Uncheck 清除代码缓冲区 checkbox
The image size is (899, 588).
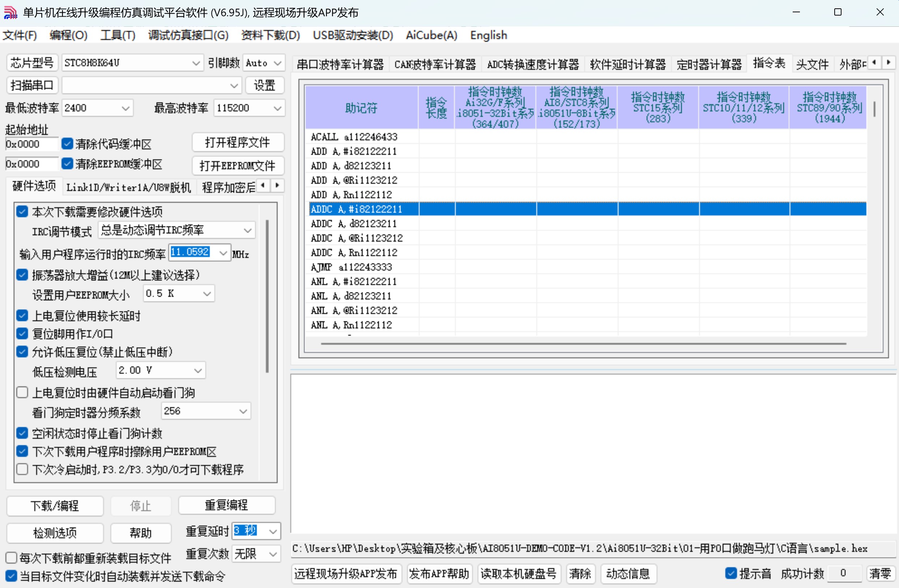tap(67, 144)
